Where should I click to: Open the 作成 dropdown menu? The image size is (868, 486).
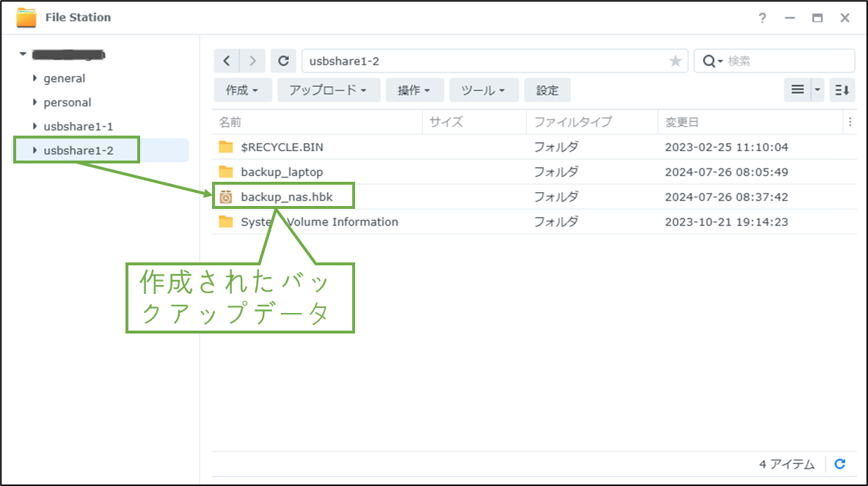point(242,89)
